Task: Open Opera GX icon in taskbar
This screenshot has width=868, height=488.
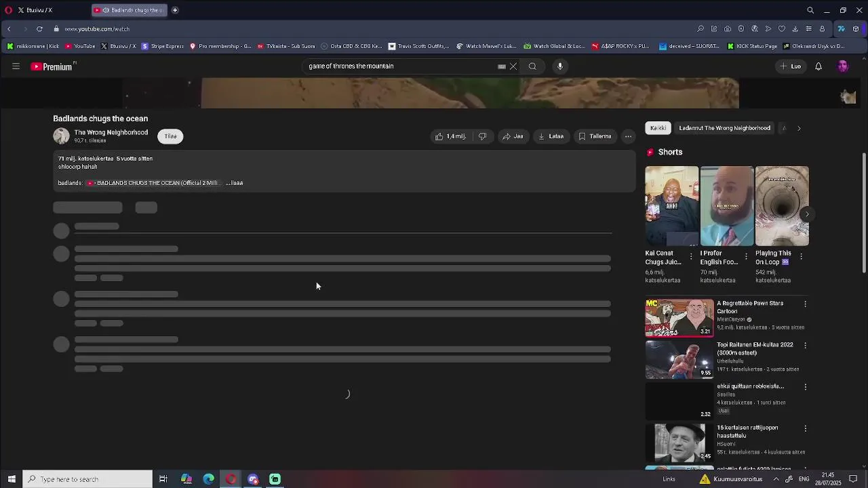Action: coord(231,479)
